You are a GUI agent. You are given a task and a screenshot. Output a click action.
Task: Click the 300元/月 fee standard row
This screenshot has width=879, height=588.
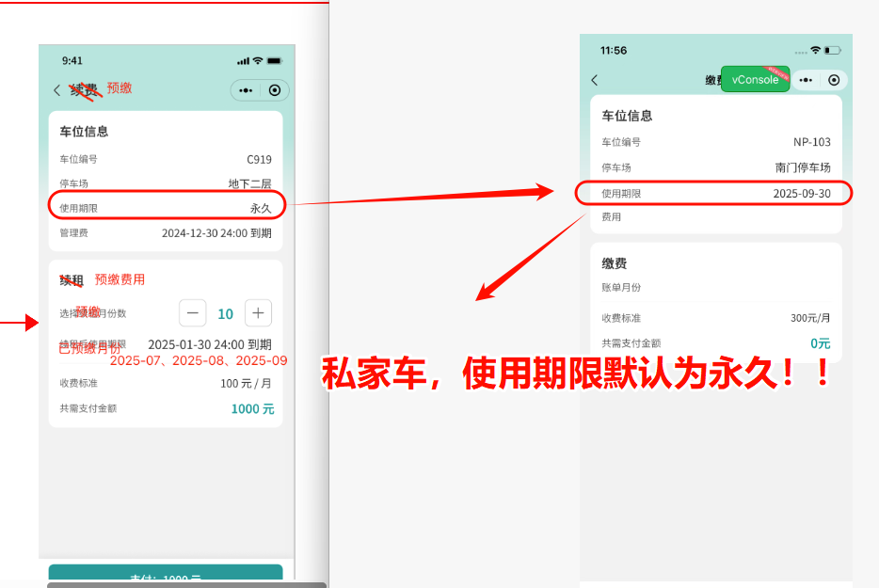[x=715, y=318]
